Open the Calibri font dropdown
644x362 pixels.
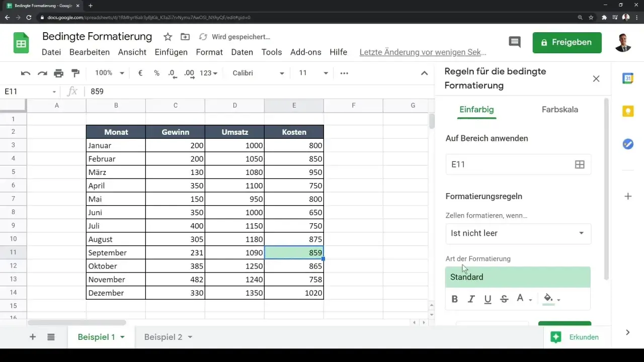point(259,73)
